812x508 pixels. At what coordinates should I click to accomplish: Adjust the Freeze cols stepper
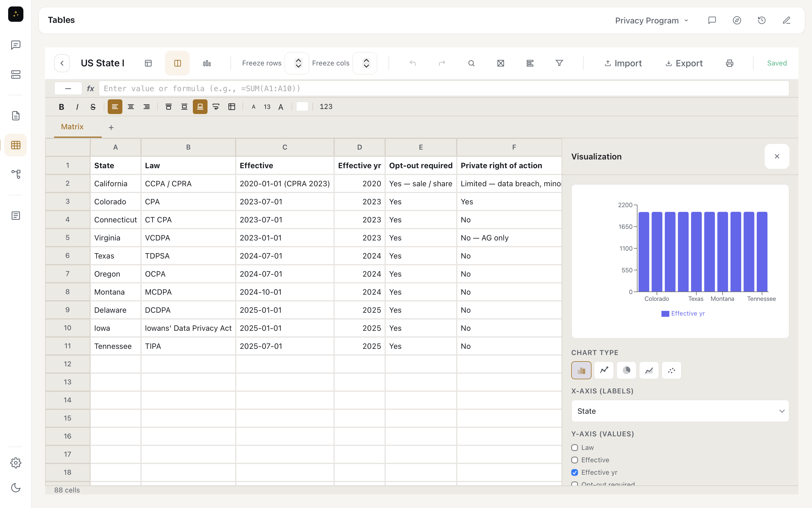pos(366,63)
